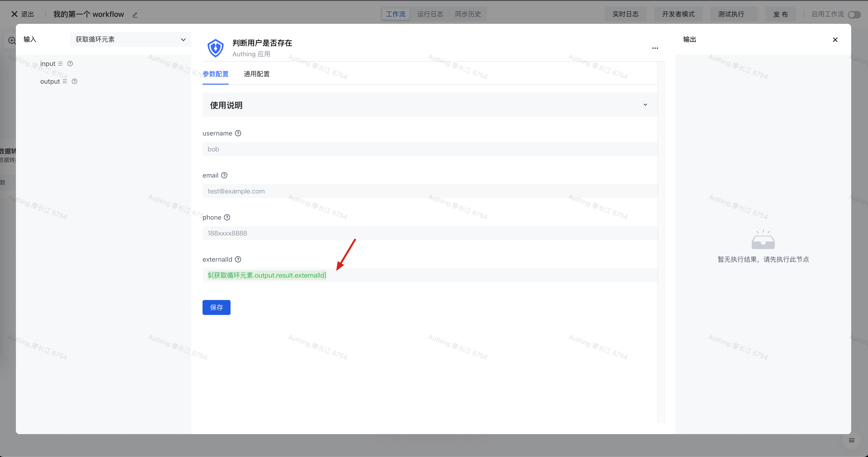Click the help icon beside phone label
The image size is (868, 457).
(227, 217)
